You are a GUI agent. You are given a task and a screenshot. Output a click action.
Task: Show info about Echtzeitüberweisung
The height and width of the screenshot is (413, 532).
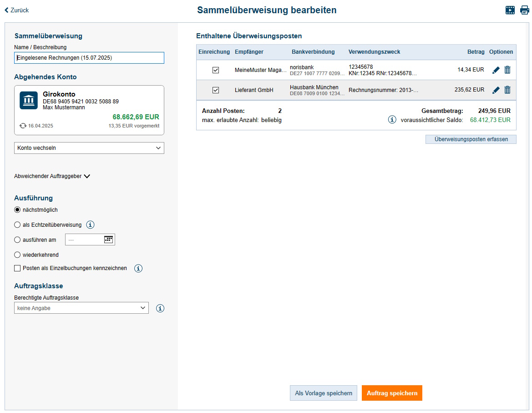(x=90, y=224)
